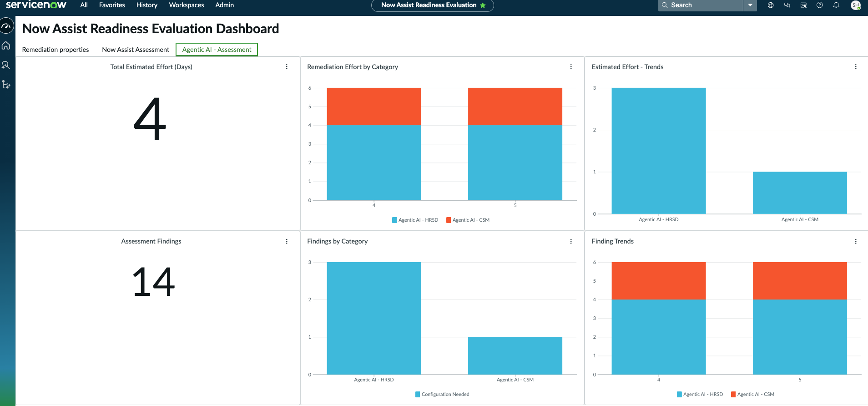Expand the search scope dropdown arrow
Viewport: 868px width, 406px height.
[750, 5]
